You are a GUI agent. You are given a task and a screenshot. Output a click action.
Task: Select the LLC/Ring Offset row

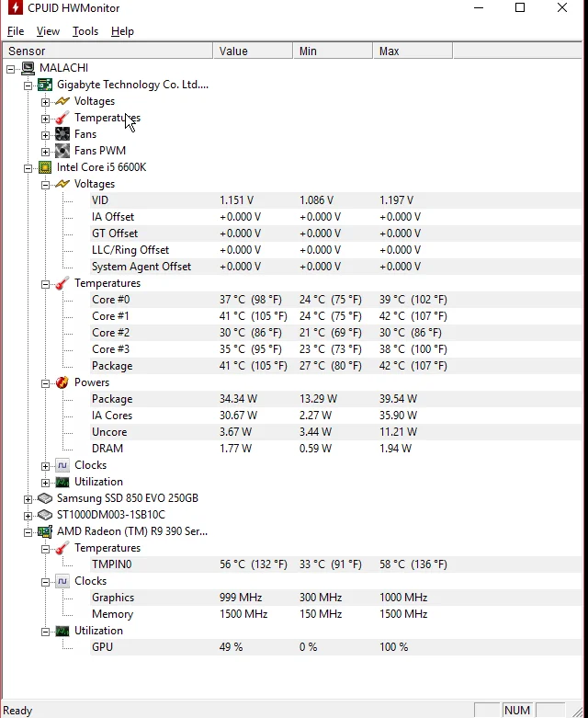[x=335, y=250]
